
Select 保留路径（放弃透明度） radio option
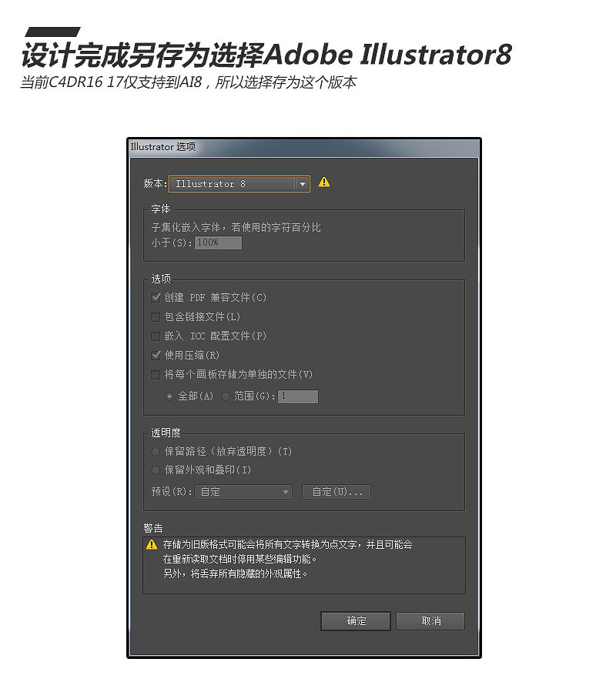coord(156,452)
